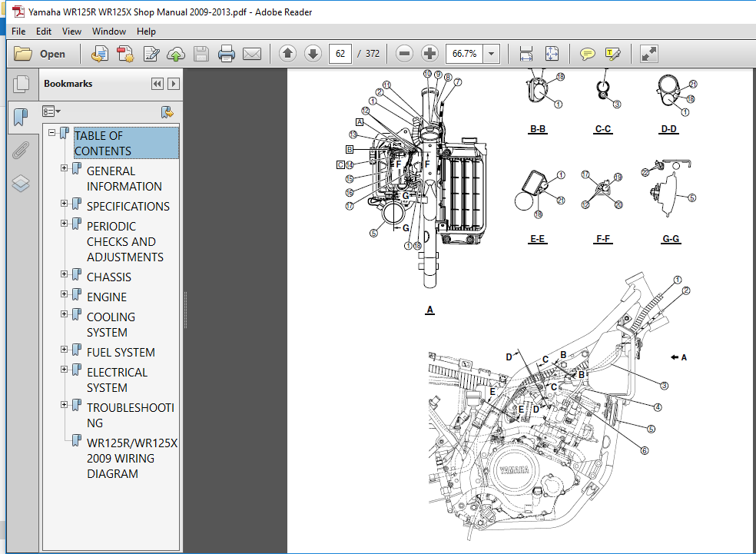Jump to GENERAL INFORMATION bookmark
Screen dimensions: 756x554
point(124,178)
